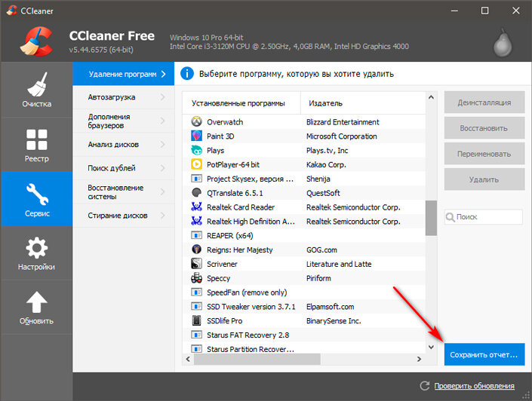Open the Реестр (registry) section
Image resolution: width=532 pixels, height=401 pixels.
pyautogui.click(x=37, y=145)
